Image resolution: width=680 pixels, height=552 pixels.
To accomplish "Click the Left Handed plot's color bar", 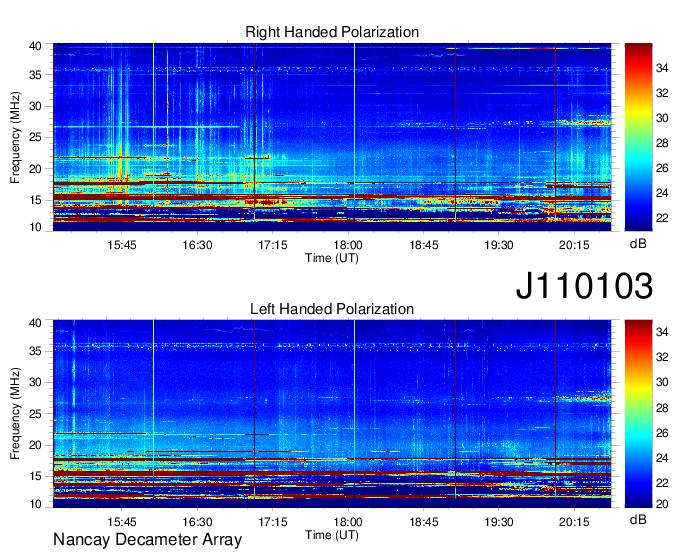I will pos(638,414).
